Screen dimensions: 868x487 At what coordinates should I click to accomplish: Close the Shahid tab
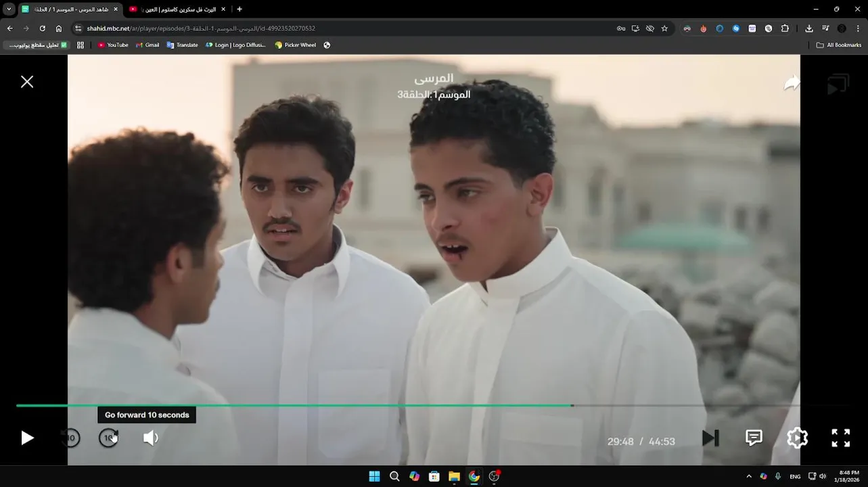click(x=116, y=9)
